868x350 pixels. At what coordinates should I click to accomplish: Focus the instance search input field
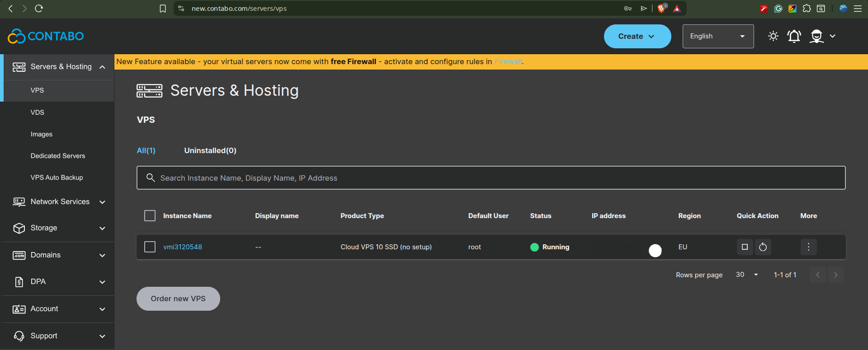click(491, 177)
